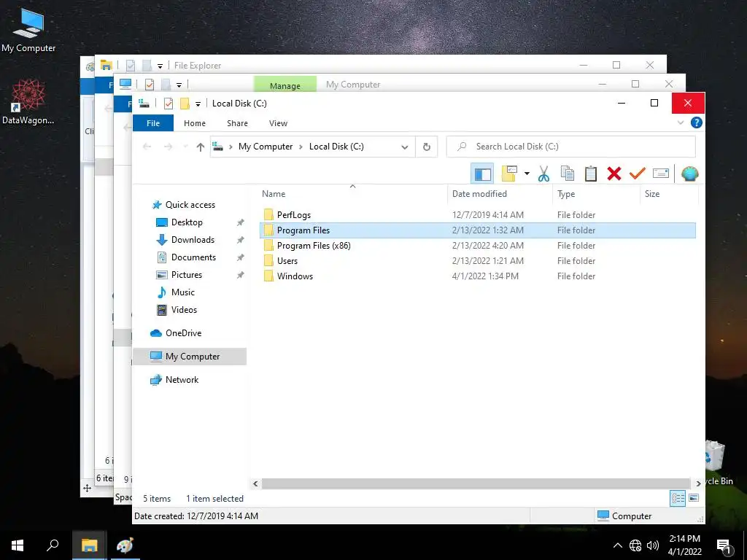The height and width of the screenshot is (560, 747).
Task: Open the Share ribbon tab
Action: pos(237,122)
